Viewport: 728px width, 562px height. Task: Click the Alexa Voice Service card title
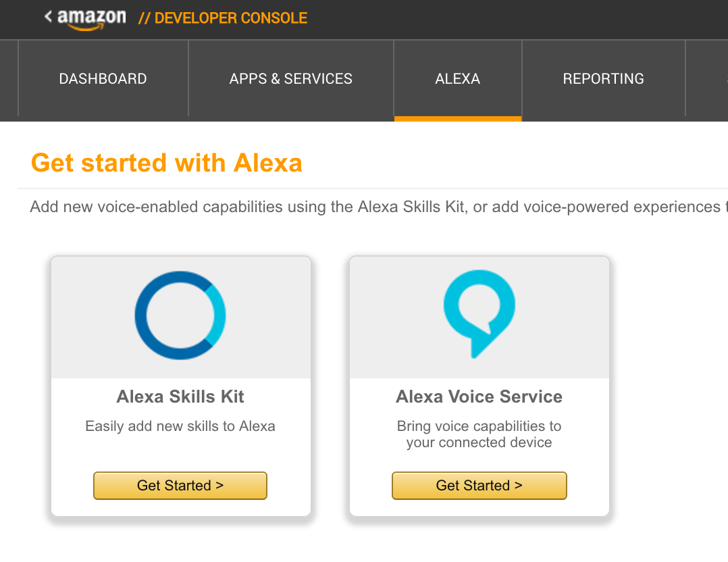point(479,397)
